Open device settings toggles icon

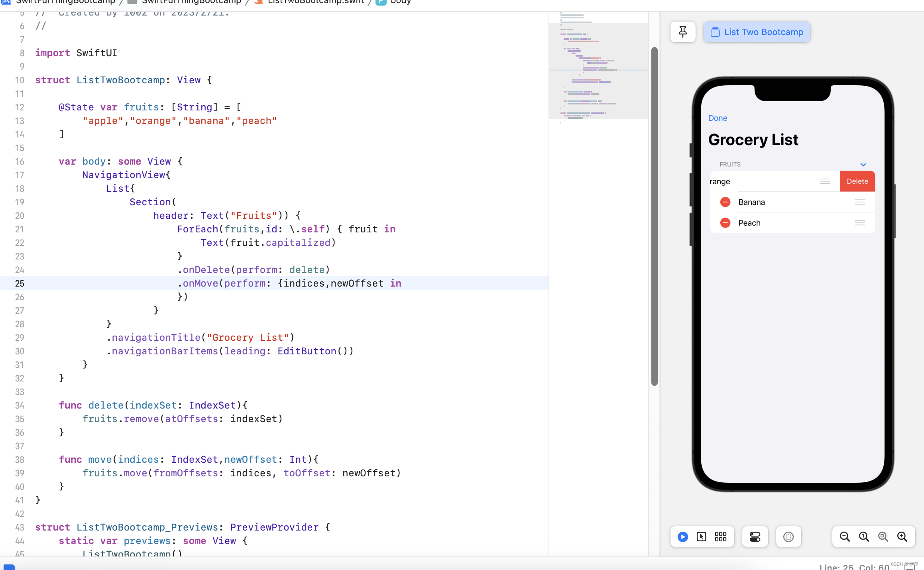coord(755,537)
